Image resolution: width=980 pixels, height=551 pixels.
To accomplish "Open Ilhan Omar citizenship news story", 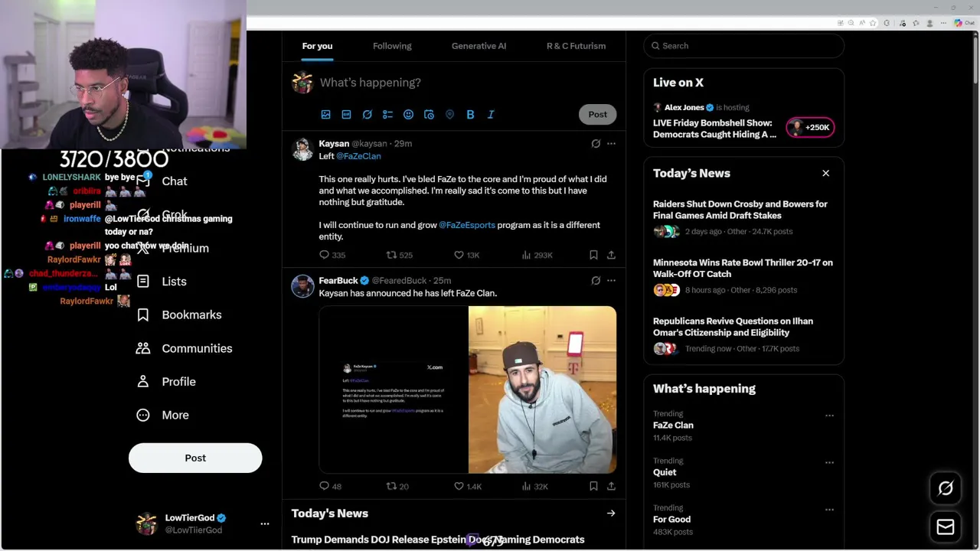I will pos(743,334).
